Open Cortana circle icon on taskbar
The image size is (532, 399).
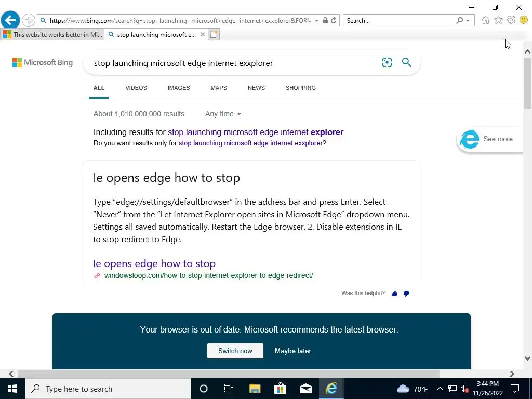pyautogui.click(x=203, y=389)
